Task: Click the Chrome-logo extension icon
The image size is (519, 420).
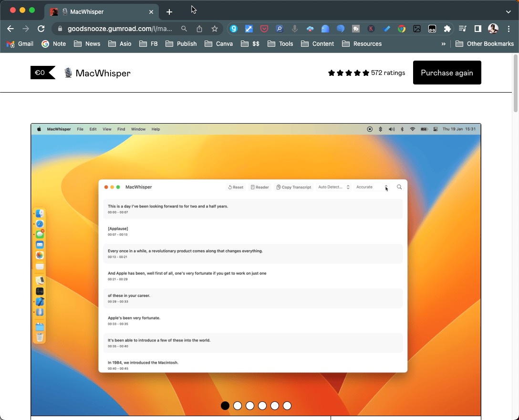Action: coord(402,29)
